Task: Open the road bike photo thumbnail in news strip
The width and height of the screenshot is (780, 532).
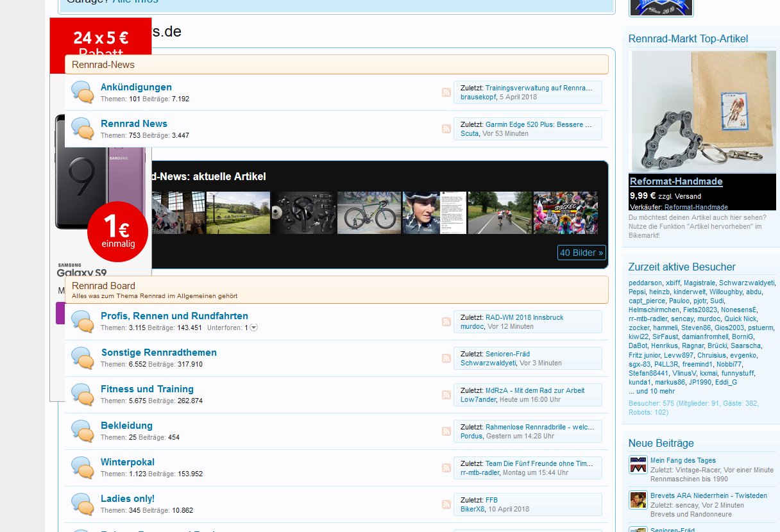Action: click(x=369, y=213)
